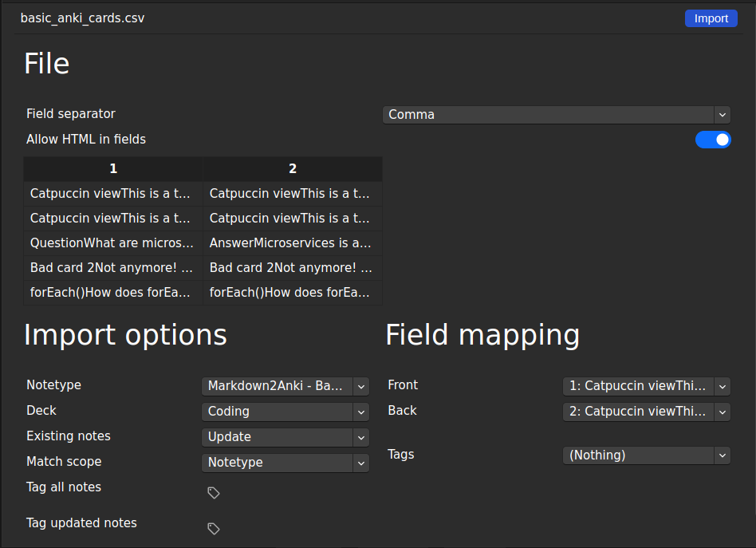The height and width of the screenshot is (548, 756).
Task: Open the tag picker for Tag updated notes
Action: (x=213, y=528)
